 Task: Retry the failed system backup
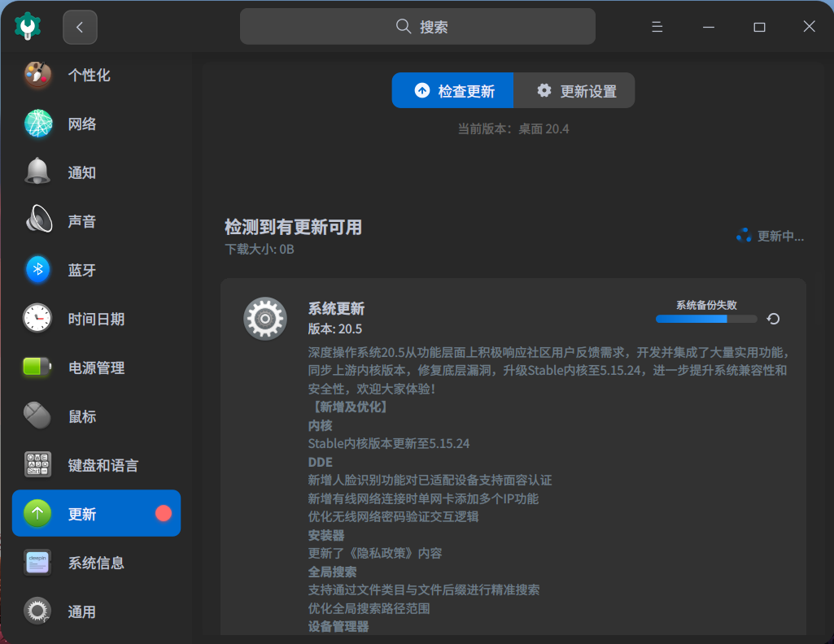(x=772, y=319)
